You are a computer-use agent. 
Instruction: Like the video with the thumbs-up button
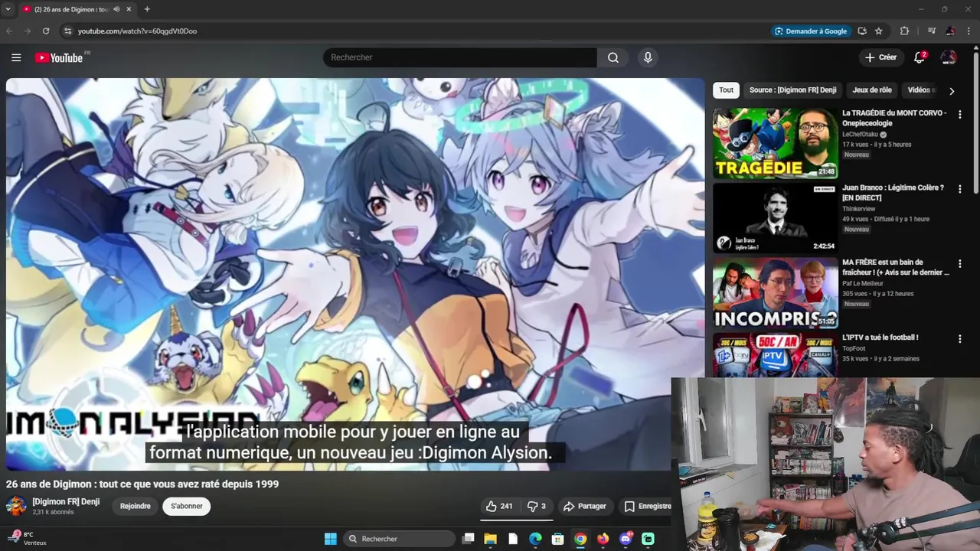click(499, 506)
